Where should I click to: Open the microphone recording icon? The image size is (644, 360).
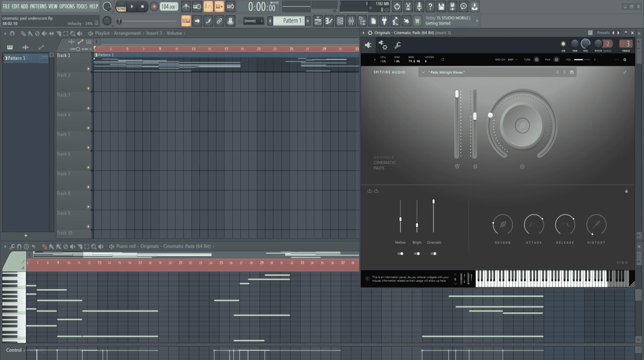point(419,7)
